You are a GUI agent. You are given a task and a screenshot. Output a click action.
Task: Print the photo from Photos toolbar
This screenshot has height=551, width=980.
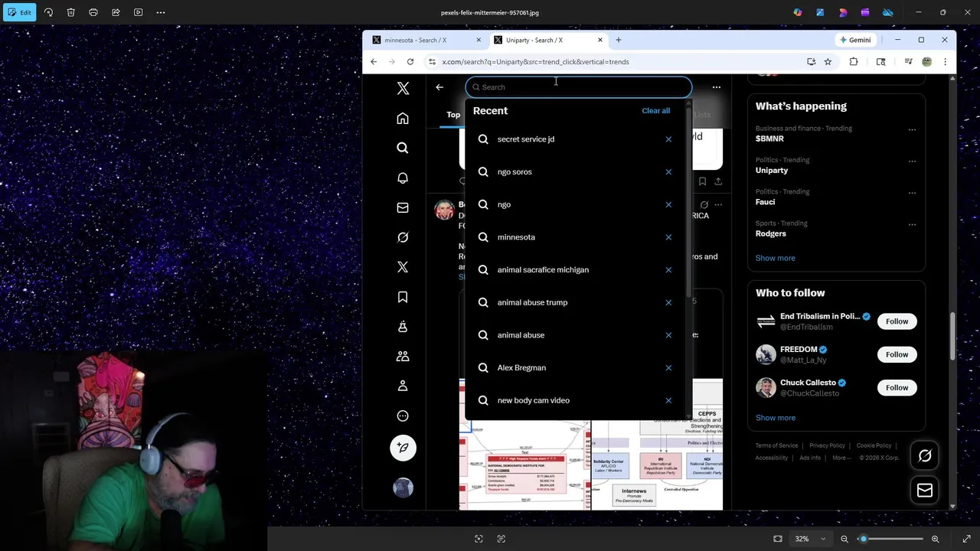pos(93,12)
